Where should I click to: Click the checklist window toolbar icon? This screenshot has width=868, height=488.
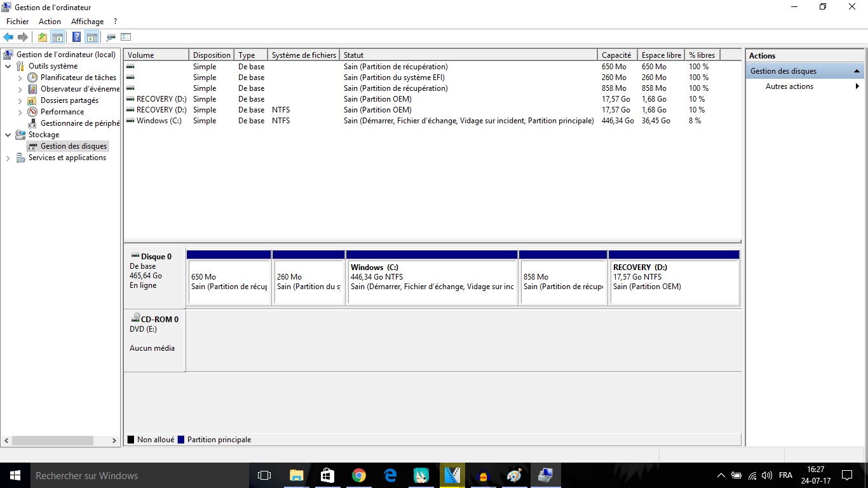pyautogui.click(x=126, y=37)
